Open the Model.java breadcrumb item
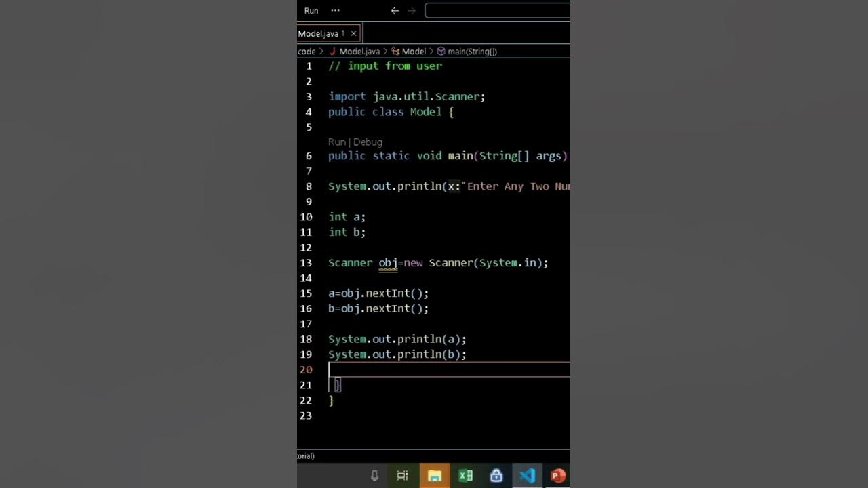 pyautogui.click(x=359, y=51)
